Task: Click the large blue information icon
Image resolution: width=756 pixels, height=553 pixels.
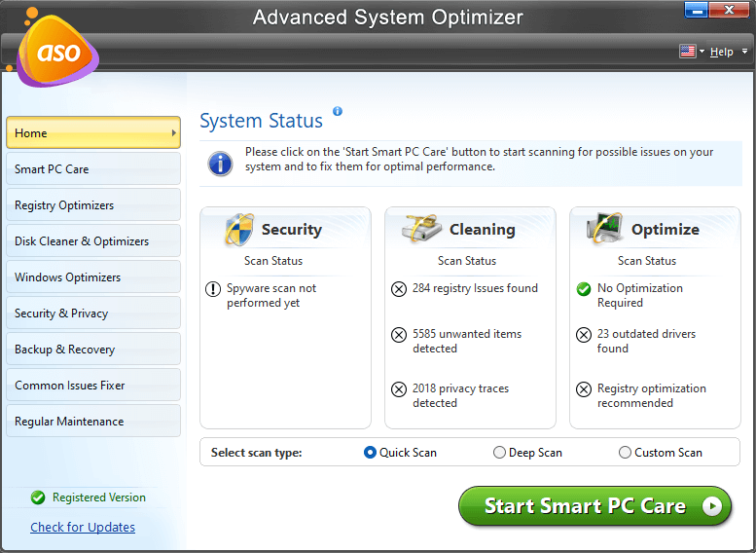Action: pos(220,164)
